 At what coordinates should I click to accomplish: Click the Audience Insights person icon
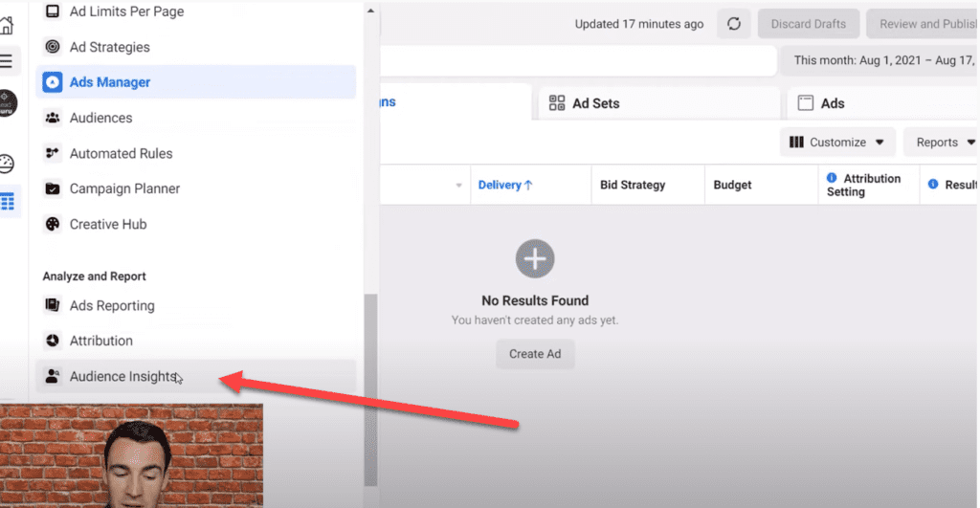tap(53, 376)
